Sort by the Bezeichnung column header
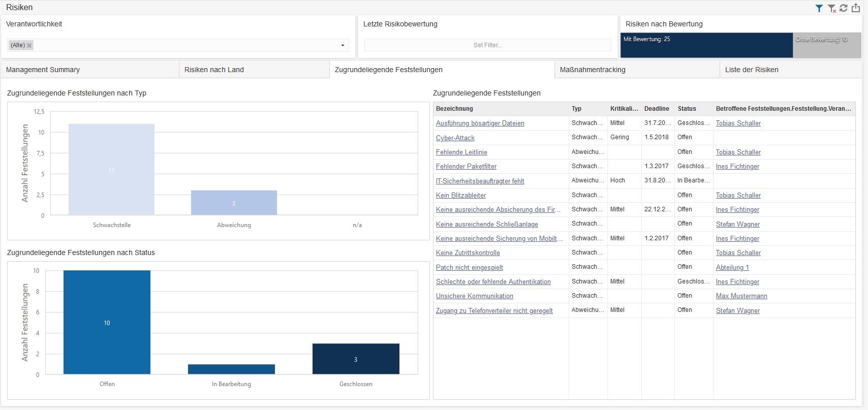The image size is (868, 410). [x=454, y=109]
